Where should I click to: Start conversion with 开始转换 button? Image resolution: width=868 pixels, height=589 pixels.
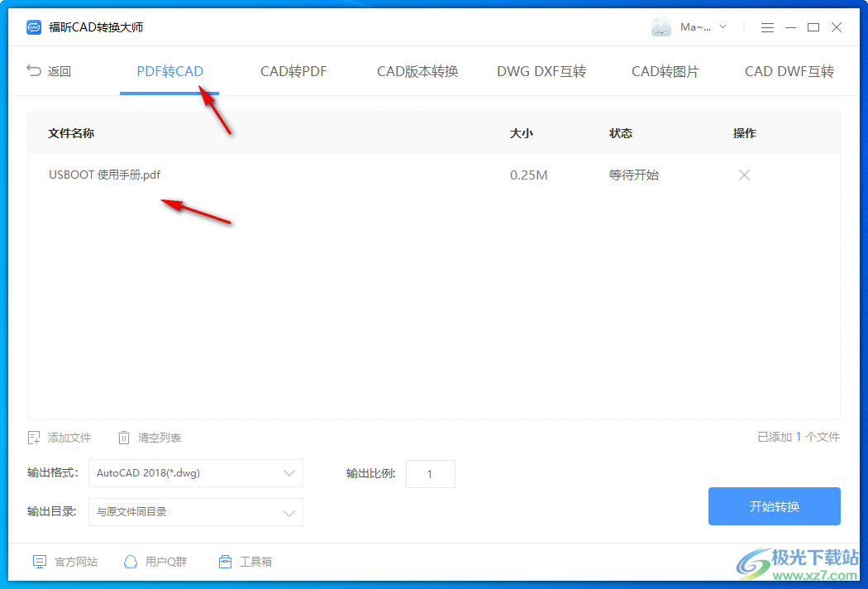point(775,506)
